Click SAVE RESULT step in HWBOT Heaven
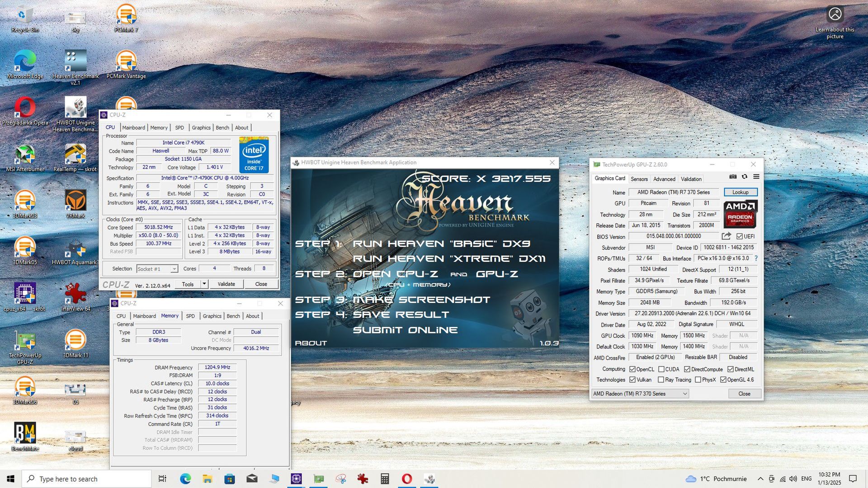Viewport: 868px width, 488px height. coord(401,314)
